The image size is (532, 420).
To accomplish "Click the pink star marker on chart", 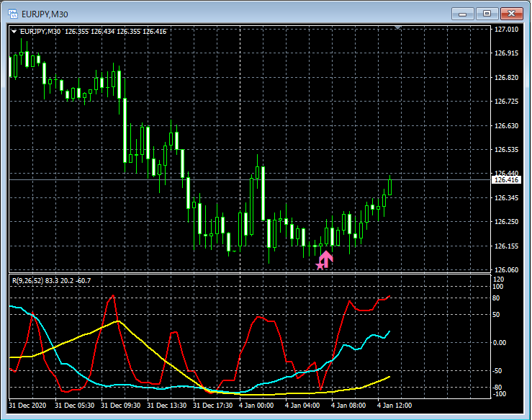I will click(320, 266).
